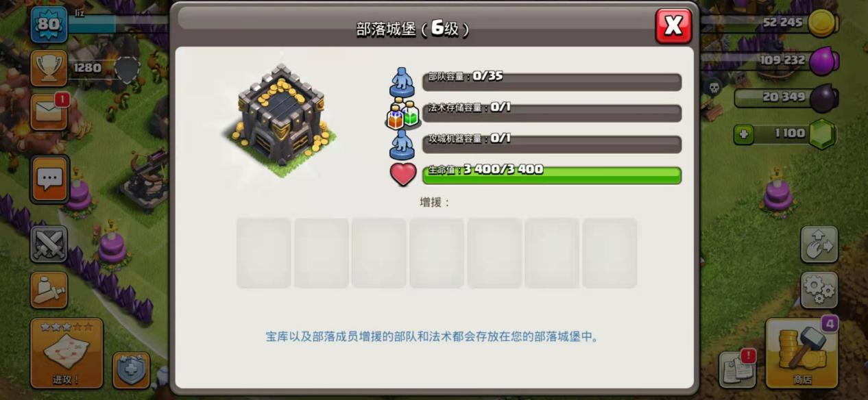This screenshot has height=400, width=868.
Task: Open the shield protection icon
Action: pos(131,371)
